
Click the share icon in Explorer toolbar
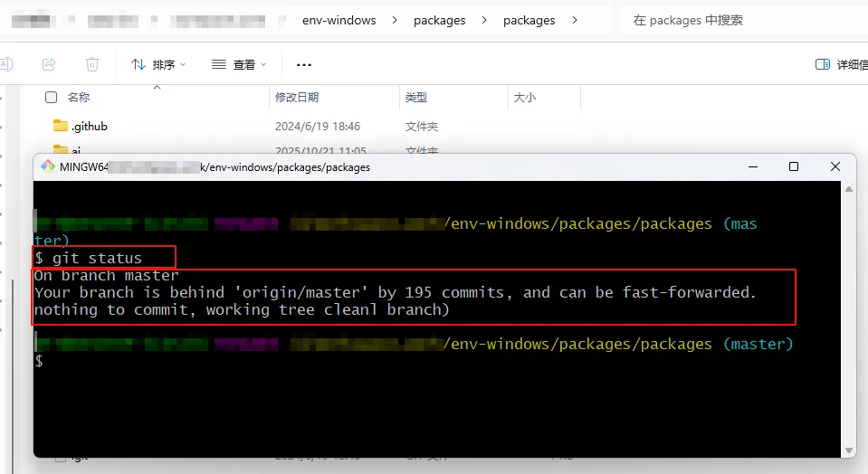tap(49, 64)
